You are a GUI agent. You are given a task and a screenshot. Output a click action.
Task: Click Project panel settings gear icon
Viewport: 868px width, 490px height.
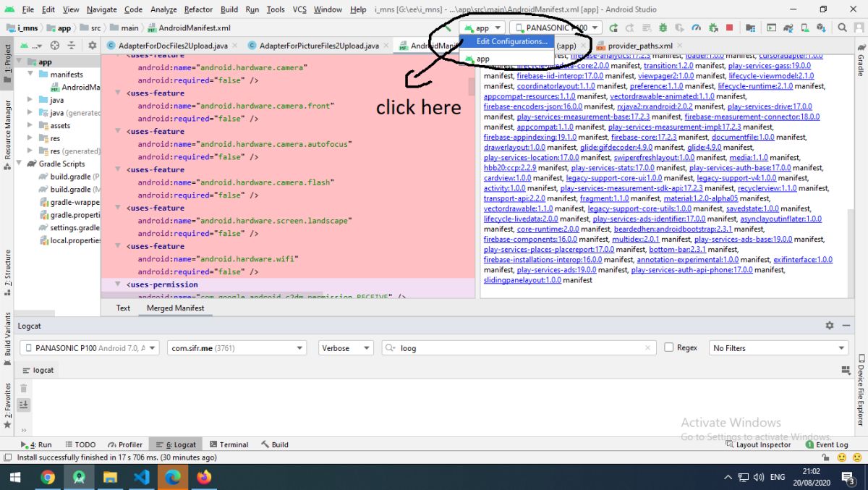(92, 45)
